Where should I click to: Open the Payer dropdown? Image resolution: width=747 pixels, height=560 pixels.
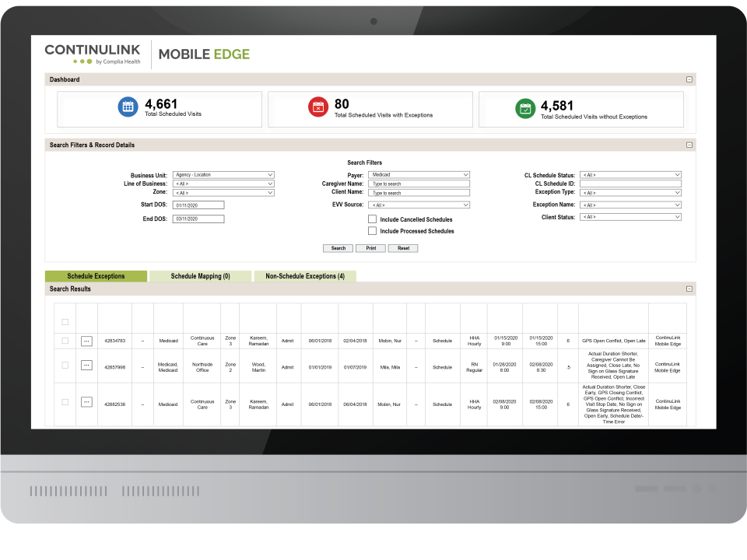point(419,174)
